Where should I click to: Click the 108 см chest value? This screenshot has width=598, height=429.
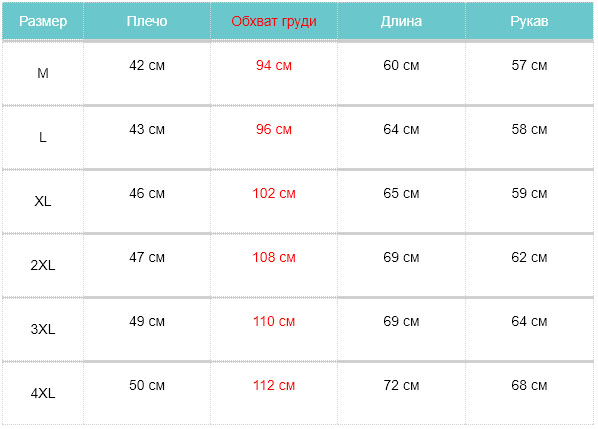point(274,257)
